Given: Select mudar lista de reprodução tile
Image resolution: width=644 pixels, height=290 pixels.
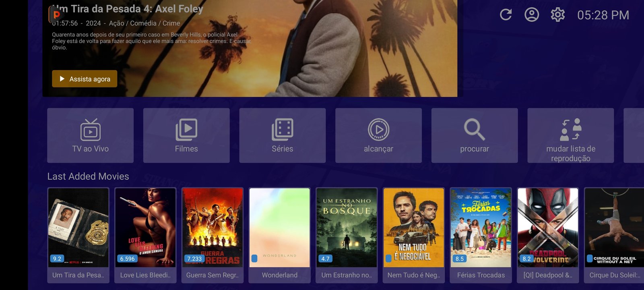Looking at the screenshot, I should click(570, 135).
